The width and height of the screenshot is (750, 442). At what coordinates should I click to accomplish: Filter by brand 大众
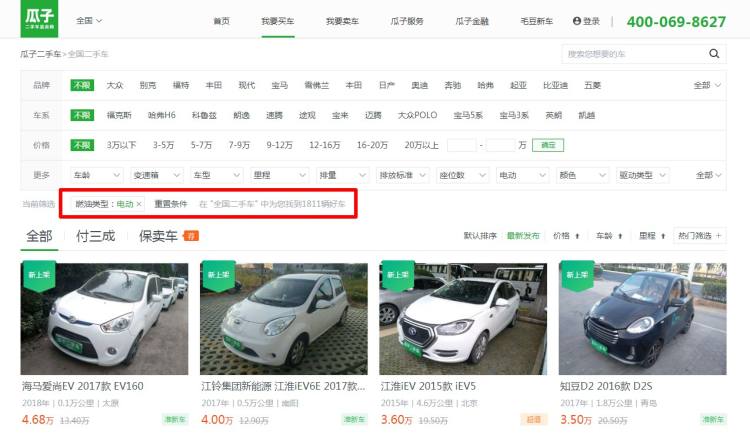115,85
